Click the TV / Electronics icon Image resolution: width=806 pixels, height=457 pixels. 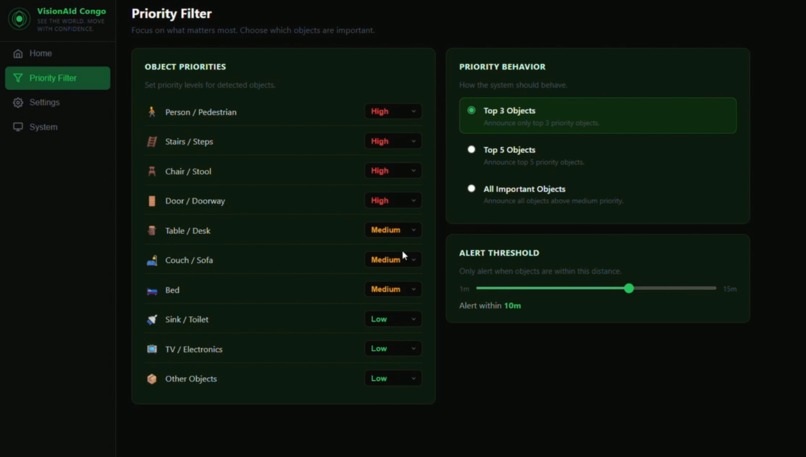coord(152,349)
